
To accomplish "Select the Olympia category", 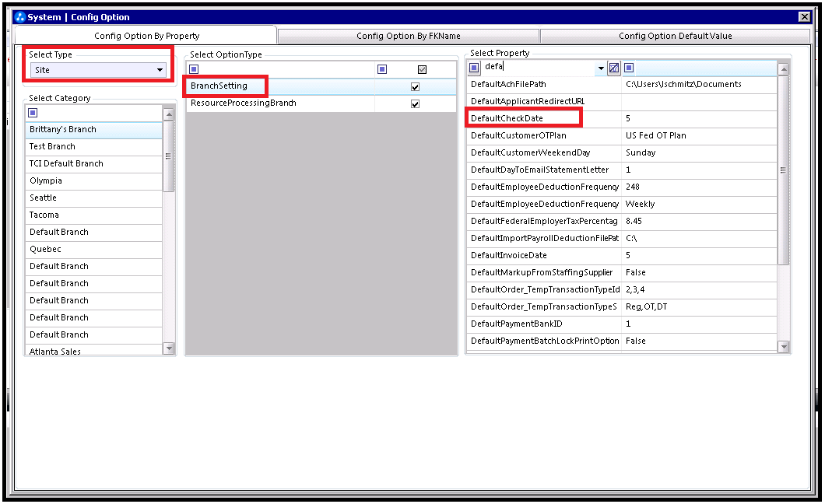I will (93, 180).
